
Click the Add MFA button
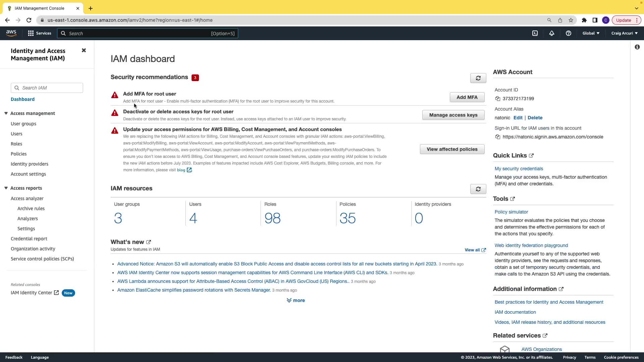coord(467,97)
